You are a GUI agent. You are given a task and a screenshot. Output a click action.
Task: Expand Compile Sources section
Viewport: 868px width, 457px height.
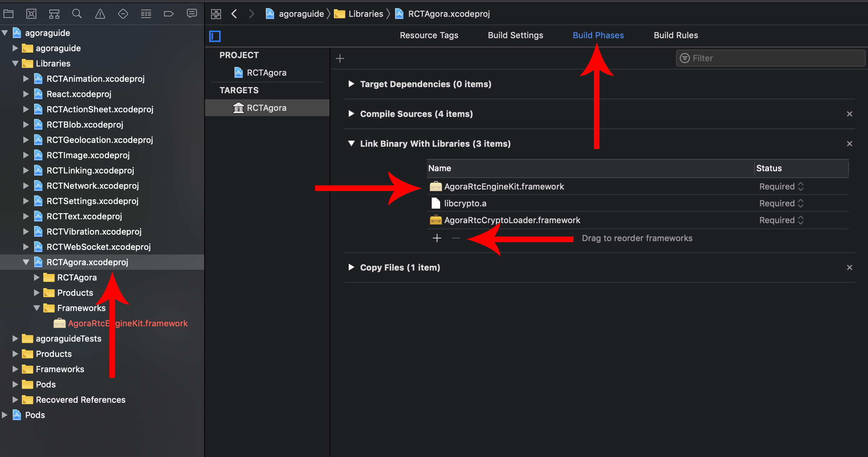(351, 113)
